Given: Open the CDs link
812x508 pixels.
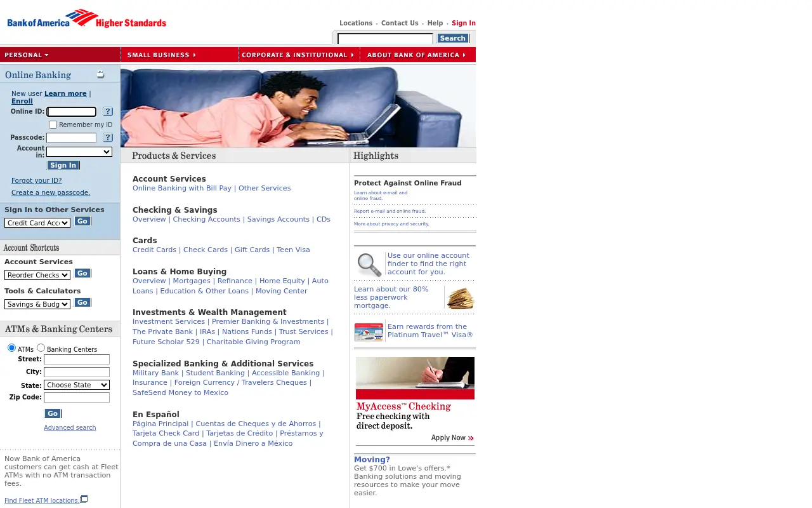Looking at the screenshot, I should coord(324,220).
